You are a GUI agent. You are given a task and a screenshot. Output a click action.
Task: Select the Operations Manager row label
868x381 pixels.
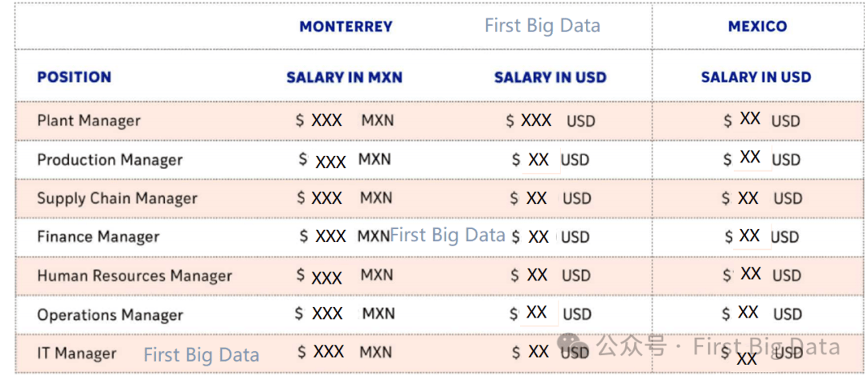109,315
